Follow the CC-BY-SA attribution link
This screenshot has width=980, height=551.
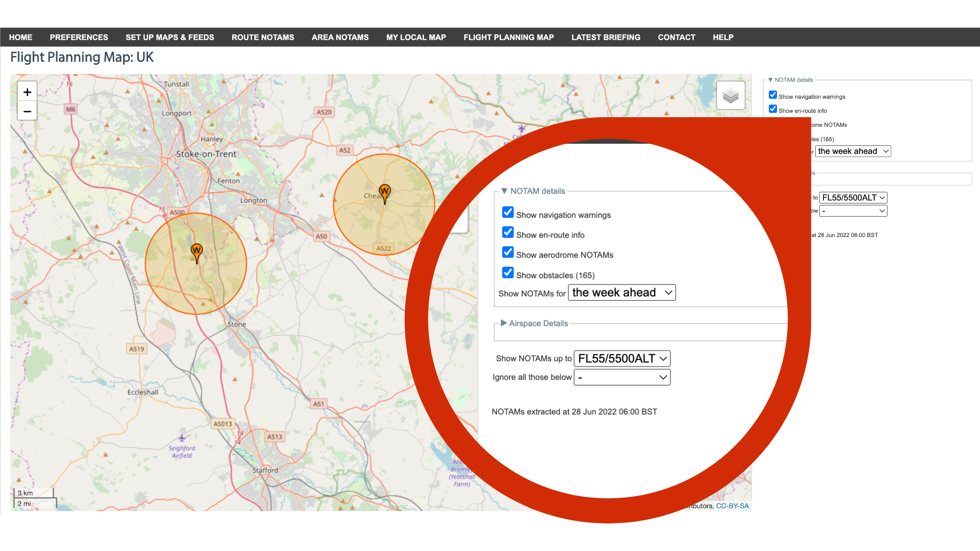732,506
